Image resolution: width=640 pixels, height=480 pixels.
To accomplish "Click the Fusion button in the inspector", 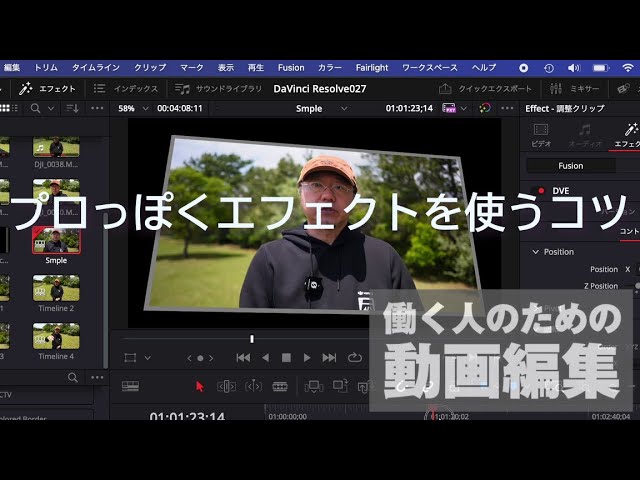I will [570, 166].
